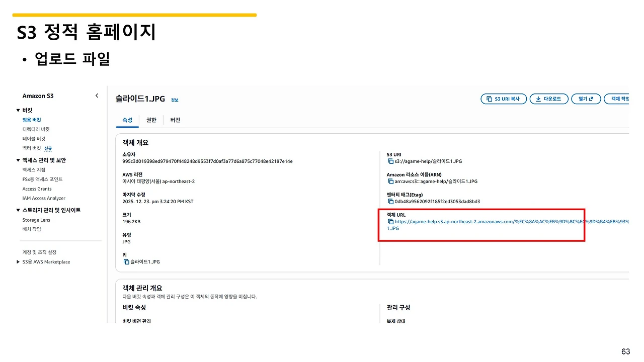The image size is (644, 362).
Task: Click the 열기 button
Action: tap(586, 99)
